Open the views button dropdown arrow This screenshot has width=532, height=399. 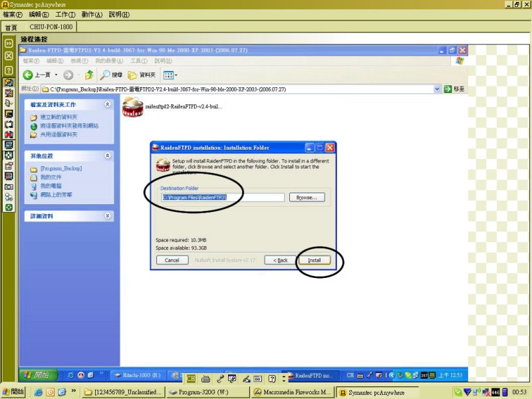click(176, 75)
